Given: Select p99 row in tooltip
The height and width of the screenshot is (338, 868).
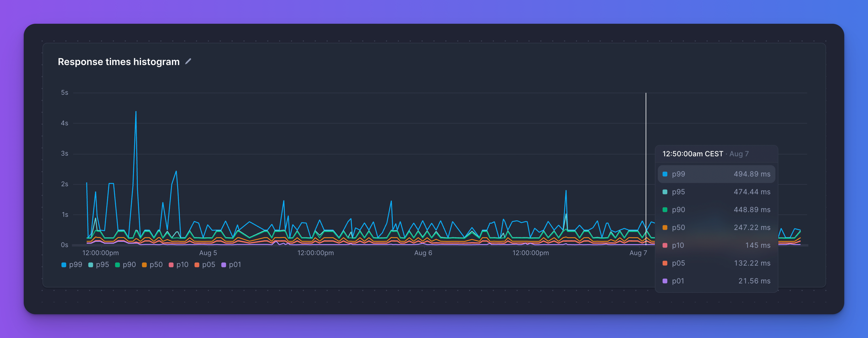Looking at the screenshot, I should tap(716, 174).
